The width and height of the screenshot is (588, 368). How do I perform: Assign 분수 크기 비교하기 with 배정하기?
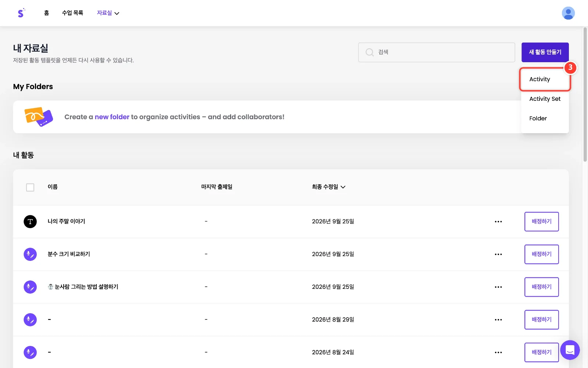[542, 254]
